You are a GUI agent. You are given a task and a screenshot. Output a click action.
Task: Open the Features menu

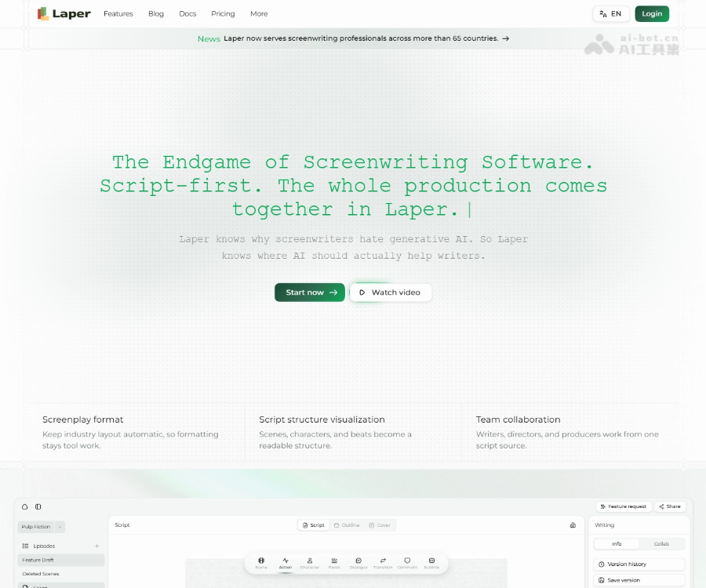(118, 14)
